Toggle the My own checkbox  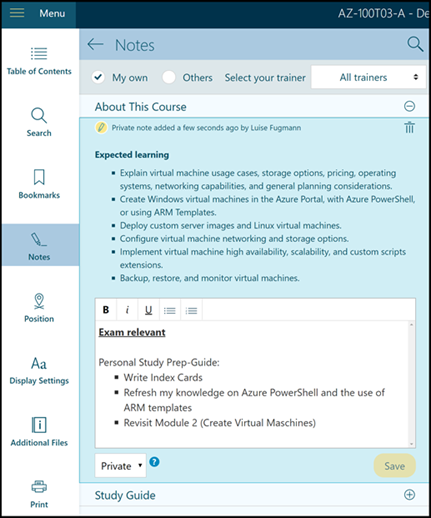click(98, 77)
